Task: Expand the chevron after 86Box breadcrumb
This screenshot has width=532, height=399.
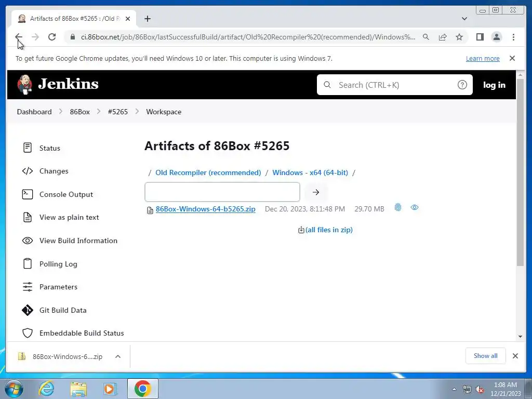Action: click(99, 111)
